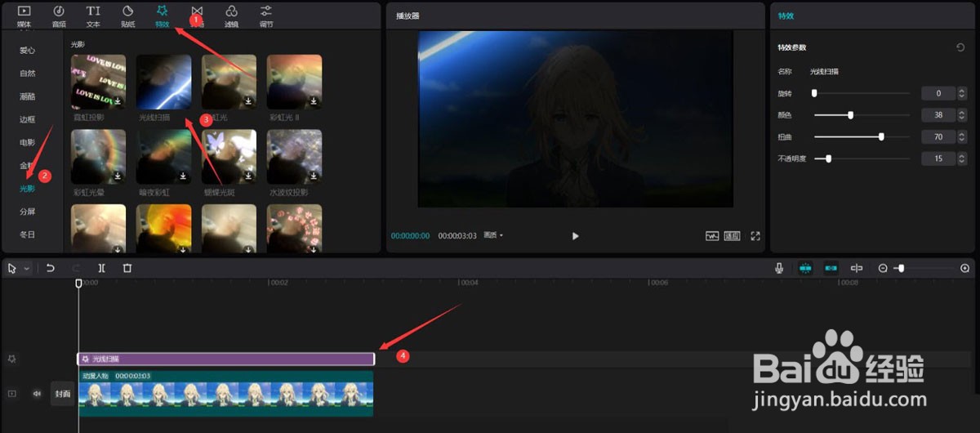Screen dimensions: 980x433
Task: Select the 冬日 effect category
Action: pyautogui.click(x=28, y=234)
